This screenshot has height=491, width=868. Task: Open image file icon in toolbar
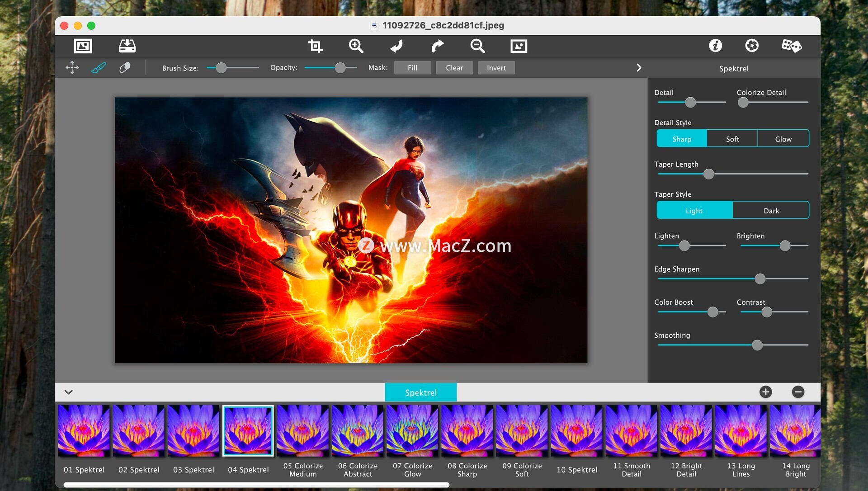coord(83,46)
